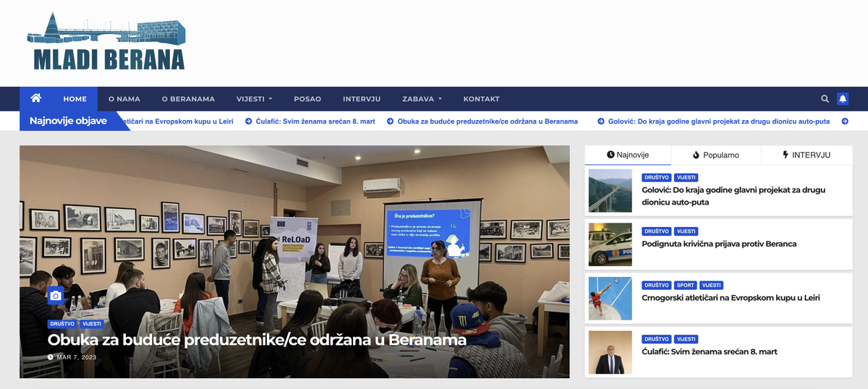Open sidebar article Golović: Do kraja godine glavni projekat
This screenshot has width=868, height=389.
coord(733,196)
